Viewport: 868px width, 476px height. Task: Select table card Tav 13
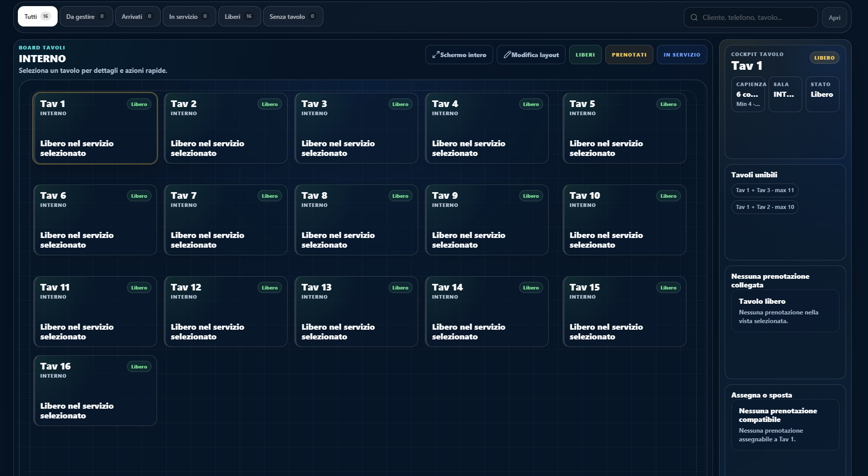356,311
